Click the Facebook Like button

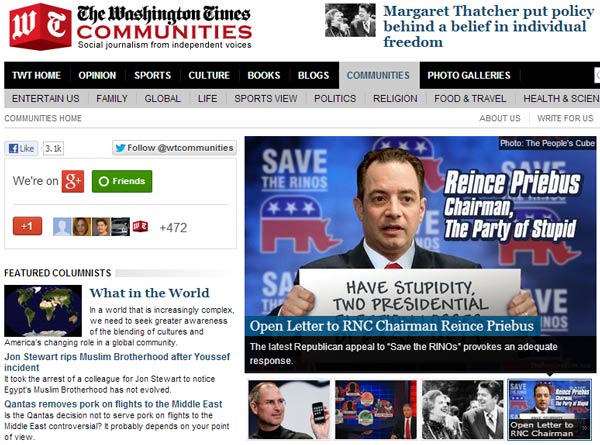(21, 148)
